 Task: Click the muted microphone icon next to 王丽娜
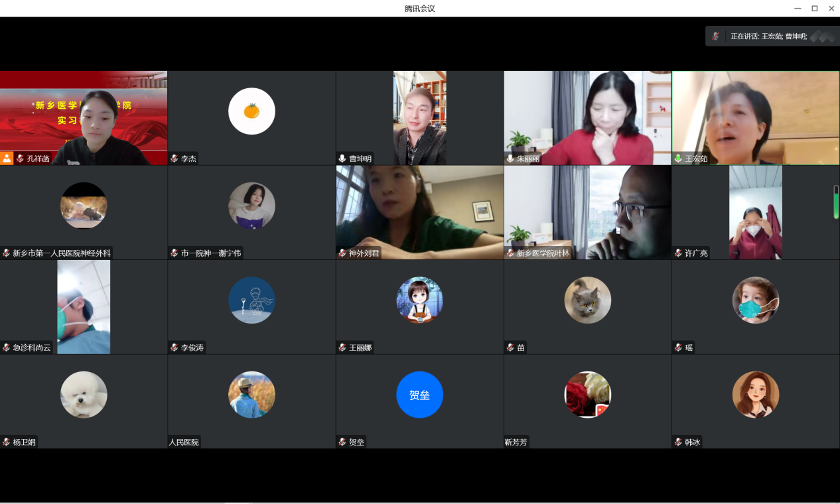(342, 347)
